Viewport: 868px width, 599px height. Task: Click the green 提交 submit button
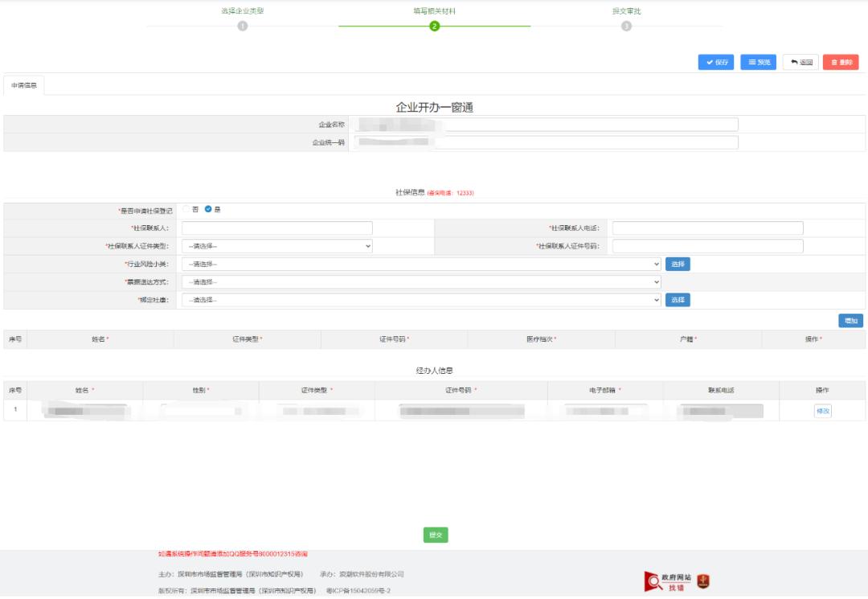click(435, 535)
